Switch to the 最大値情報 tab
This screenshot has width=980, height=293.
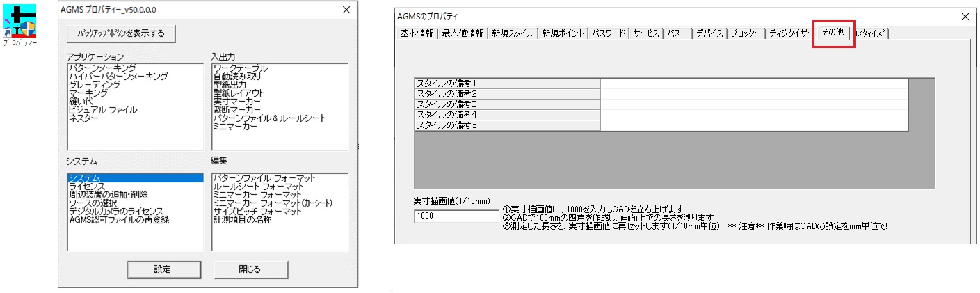click(x=463, y=33)
